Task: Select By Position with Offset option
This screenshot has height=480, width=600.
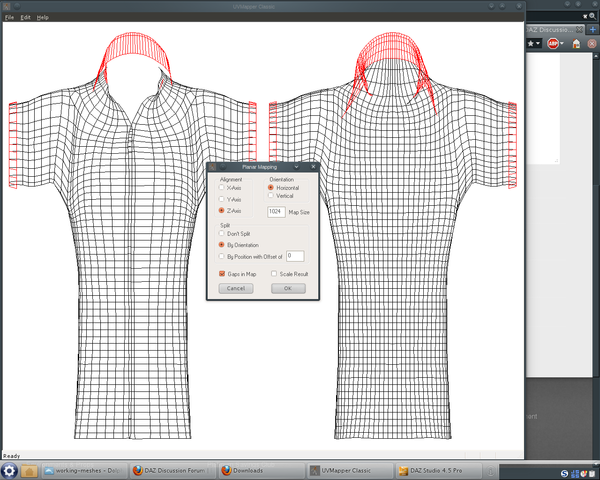Action: click(221, 256)
